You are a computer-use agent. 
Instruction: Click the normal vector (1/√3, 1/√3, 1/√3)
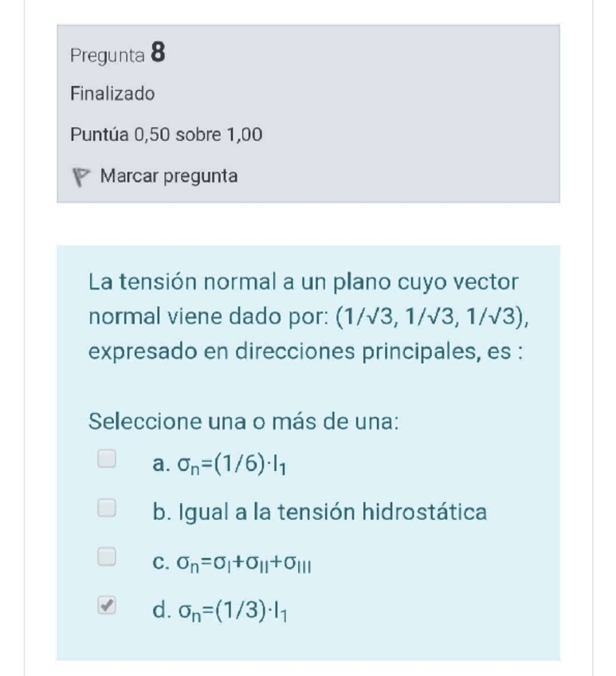click(434, 316)
